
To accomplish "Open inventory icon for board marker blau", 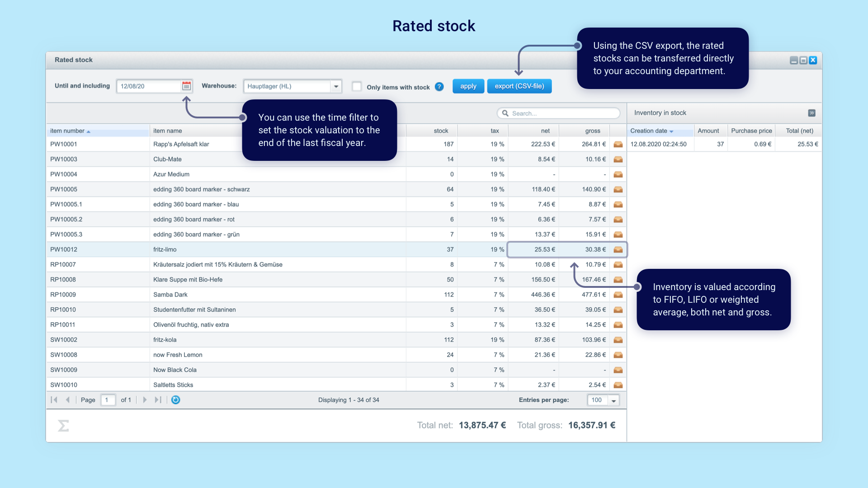I will pyautogui.click(x=618, y=204).
